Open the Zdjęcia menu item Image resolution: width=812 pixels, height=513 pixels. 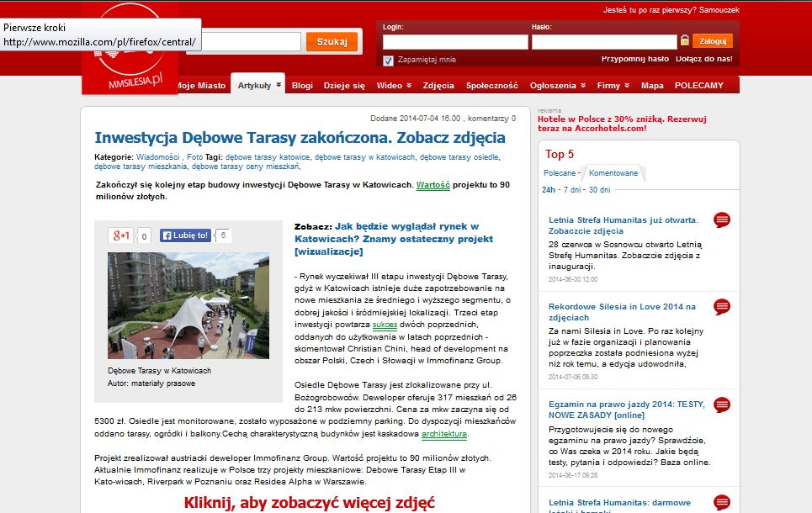(x=438, y=86)
